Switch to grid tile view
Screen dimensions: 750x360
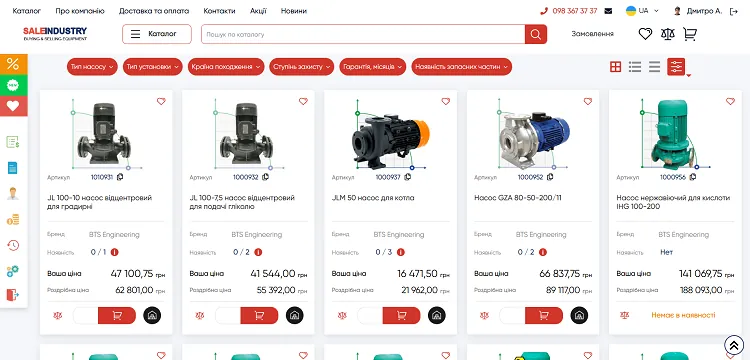pos(616,67)
